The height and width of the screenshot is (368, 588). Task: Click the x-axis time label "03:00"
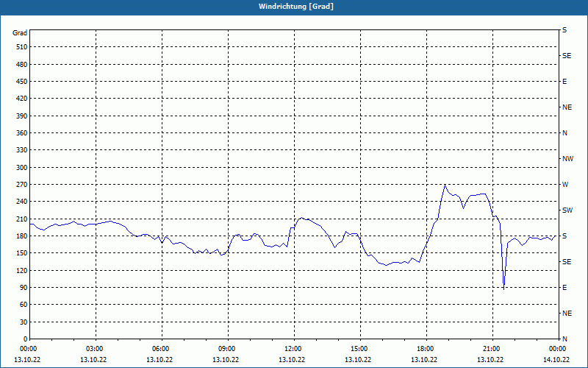tap(96, 349)
